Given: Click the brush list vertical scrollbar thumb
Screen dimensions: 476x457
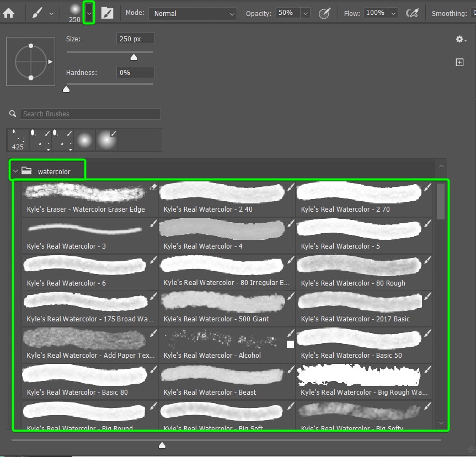Looking at the screenshot, I should coord(441,201).
